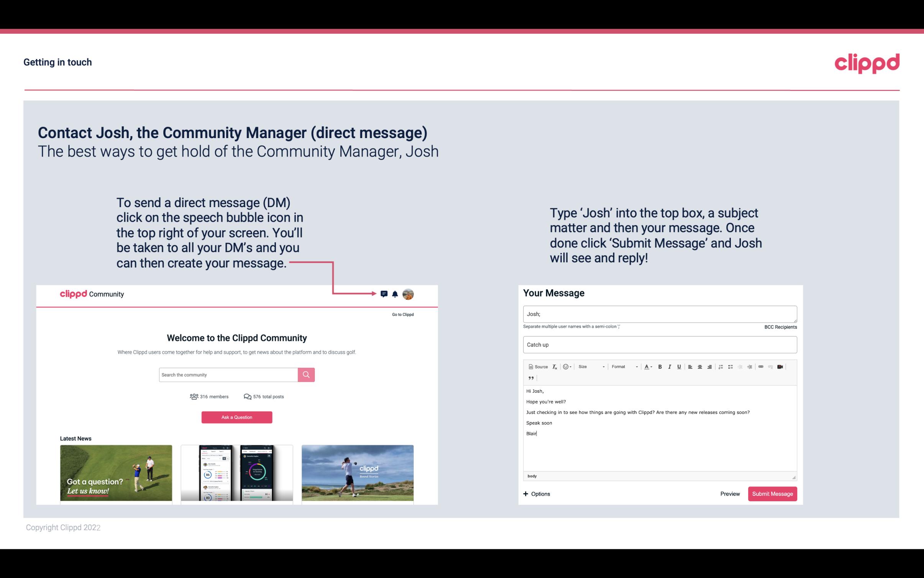
Task: Click the user profile avatar icon
Action: click(408, 294)
